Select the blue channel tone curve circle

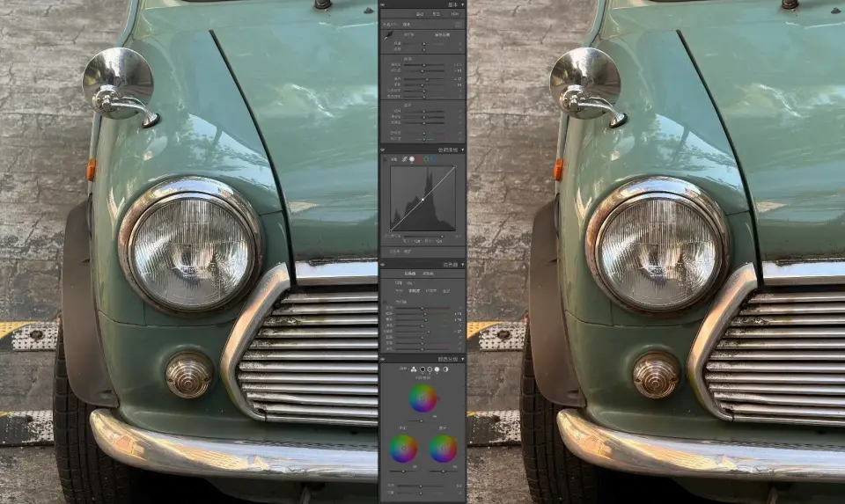pos(435,159)
